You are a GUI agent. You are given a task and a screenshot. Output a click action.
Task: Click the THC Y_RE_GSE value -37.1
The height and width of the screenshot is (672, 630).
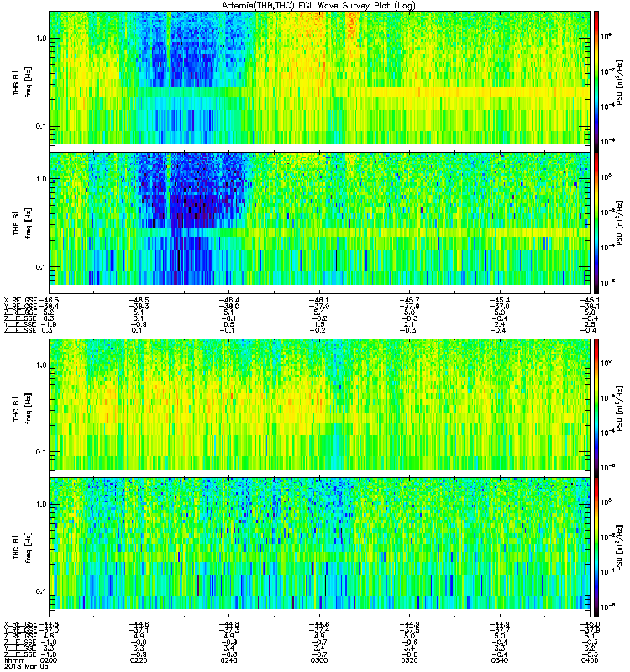[x=139, y=630]
